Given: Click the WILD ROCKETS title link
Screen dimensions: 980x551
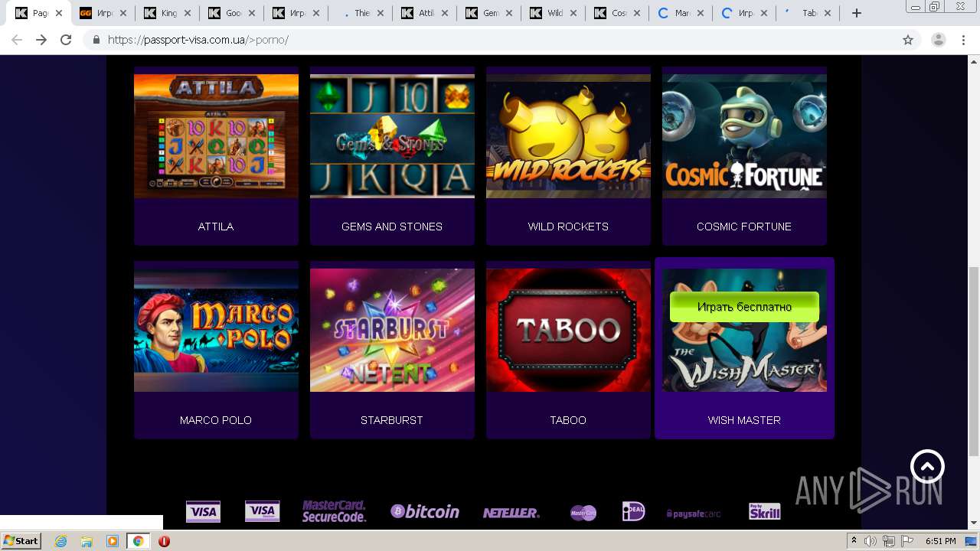Looking at the screenshot, I should pyautogui.click(x=568, y=227).
